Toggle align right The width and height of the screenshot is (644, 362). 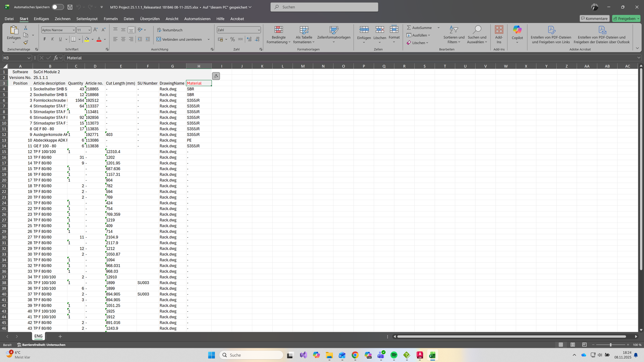pyautogui.click(x=131, y=39)
